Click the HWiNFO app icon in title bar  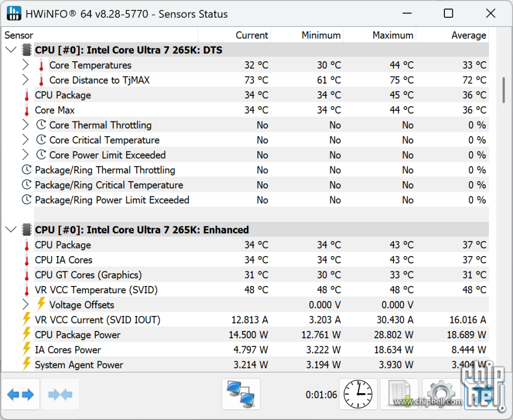[x=14, y=14]
